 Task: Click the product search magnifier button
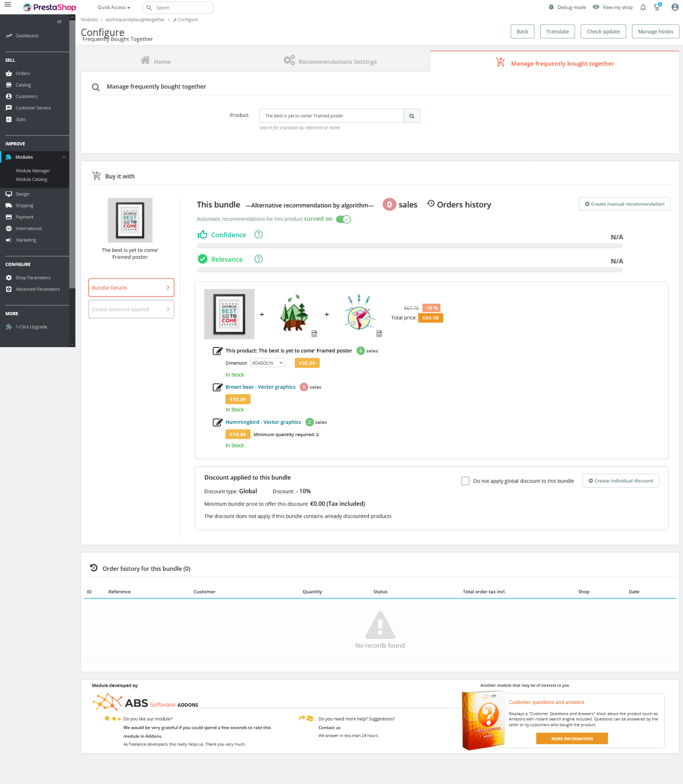coord(412,116)
